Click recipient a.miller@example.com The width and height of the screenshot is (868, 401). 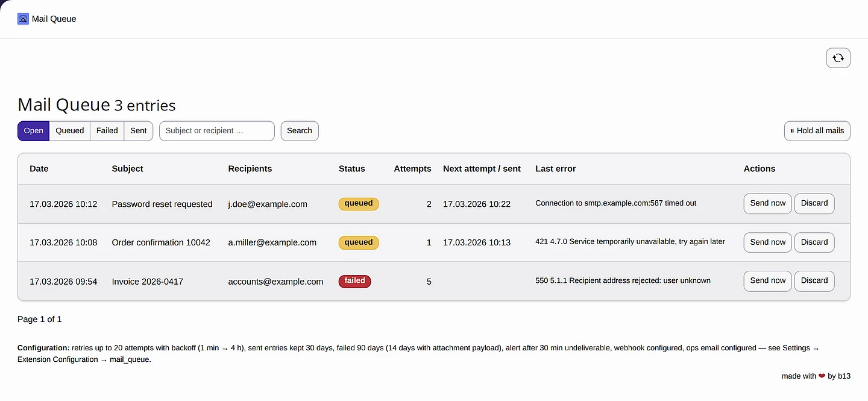pyautogui.click(x=272, y=242)
